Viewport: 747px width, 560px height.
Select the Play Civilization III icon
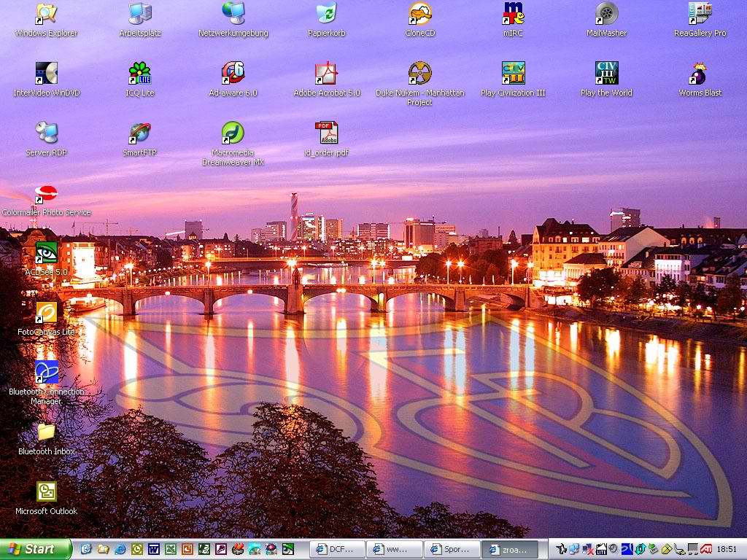point(513,80)
